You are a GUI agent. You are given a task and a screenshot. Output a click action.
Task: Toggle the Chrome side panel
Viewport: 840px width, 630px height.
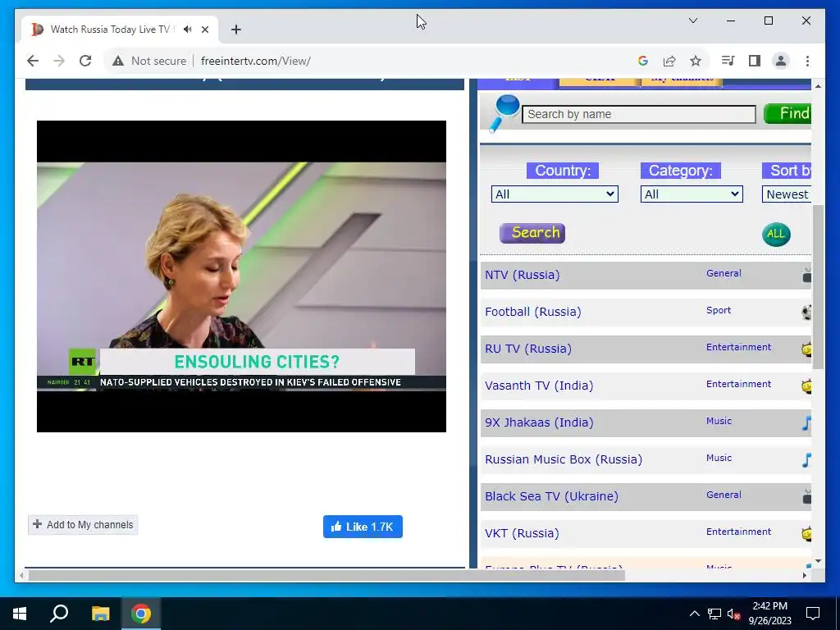(755, 61)
